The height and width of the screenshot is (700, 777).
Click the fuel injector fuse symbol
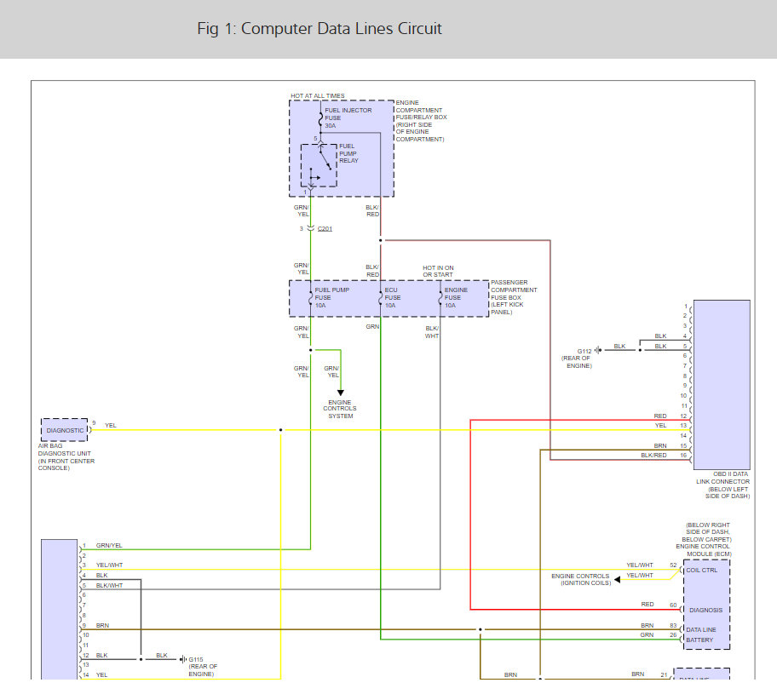coord(320,118)
